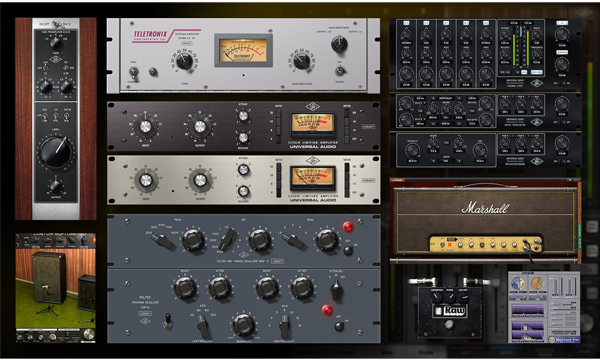Toggle the LA-2A Power switch
This screenshot has width=600, height=360.
point(339,70)
